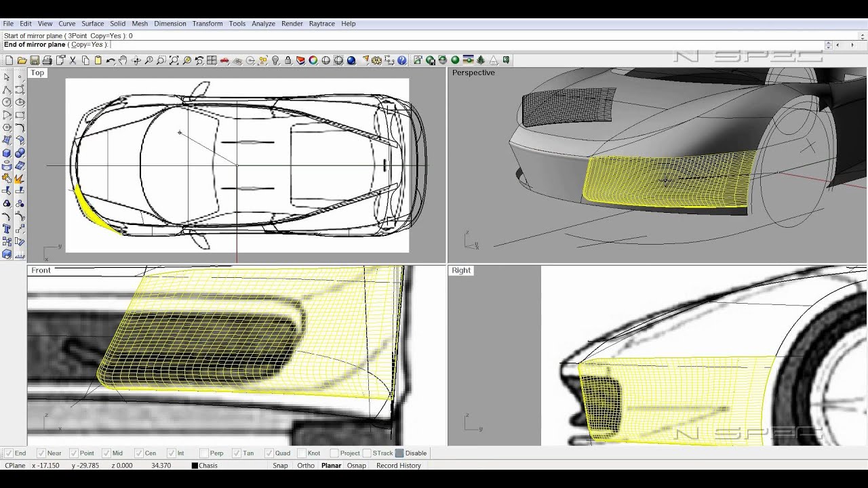Image resolution: width=868 pixels, height=488 pixels.
Task: Open the Help question mark icon
Action: point(402,60)
